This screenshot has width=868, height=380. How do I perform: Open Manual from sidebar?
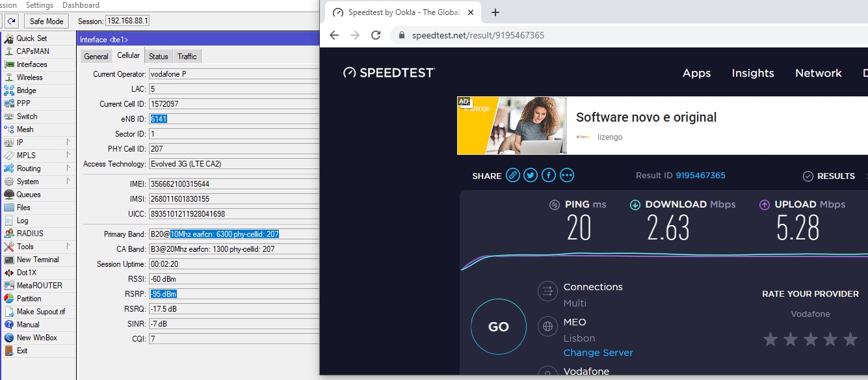28,325
